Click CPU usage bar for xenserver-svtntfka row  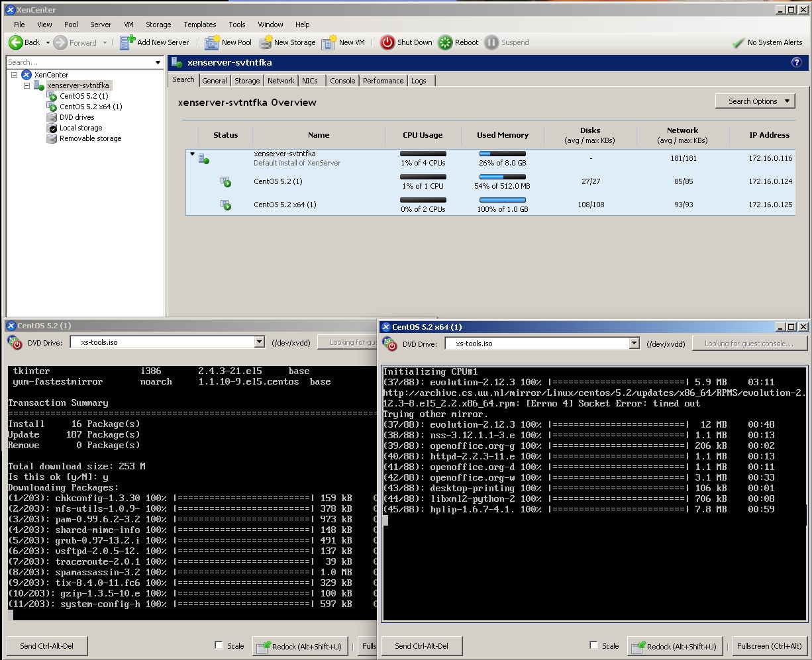coord(423,154)
